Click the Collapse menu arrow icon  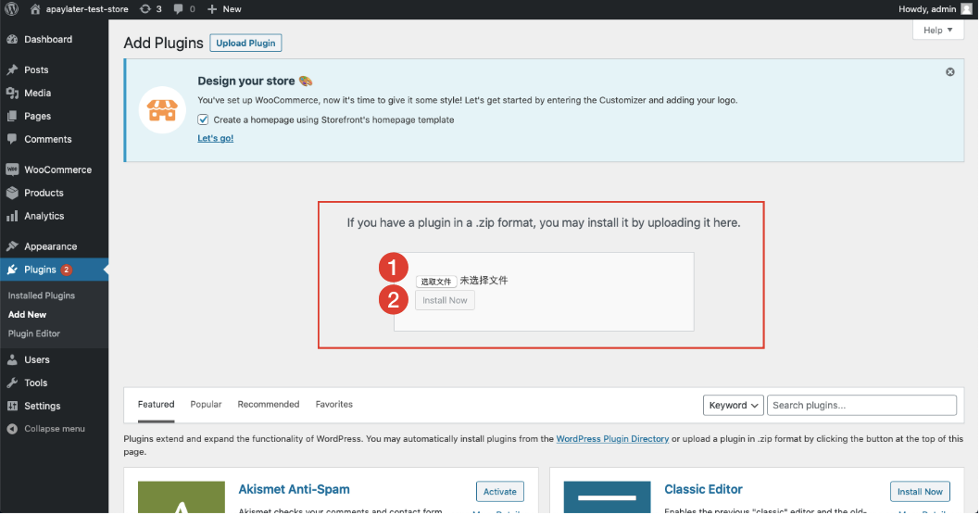point(12,429)
